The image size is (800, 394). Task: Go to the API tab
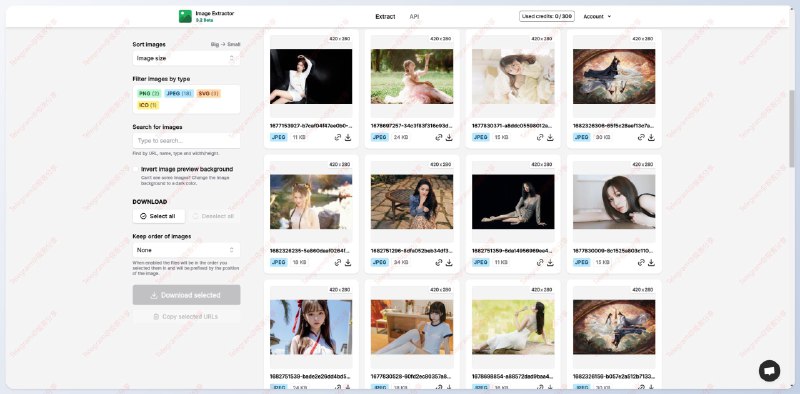tap(414, 16)
